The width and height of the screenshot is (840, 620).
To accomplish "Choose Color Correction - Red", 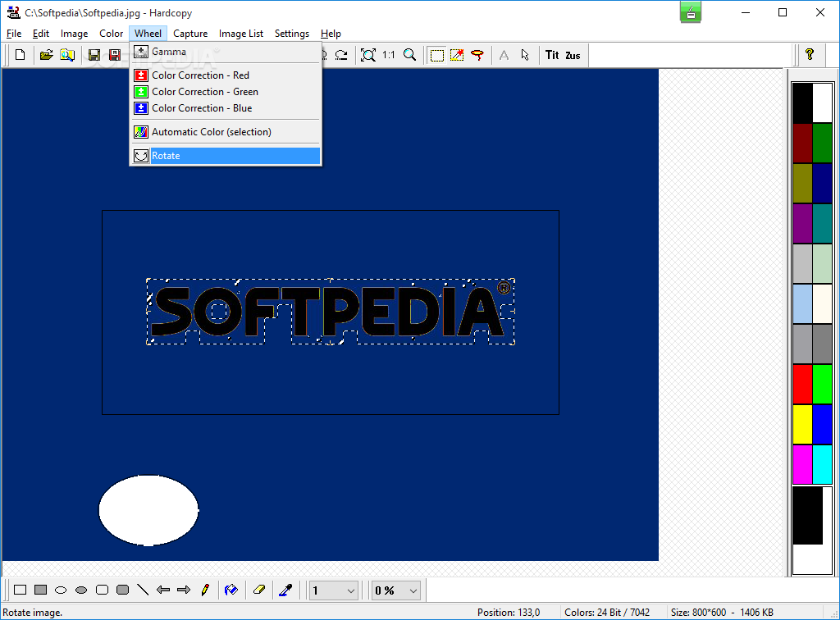I will click(226, 75).
